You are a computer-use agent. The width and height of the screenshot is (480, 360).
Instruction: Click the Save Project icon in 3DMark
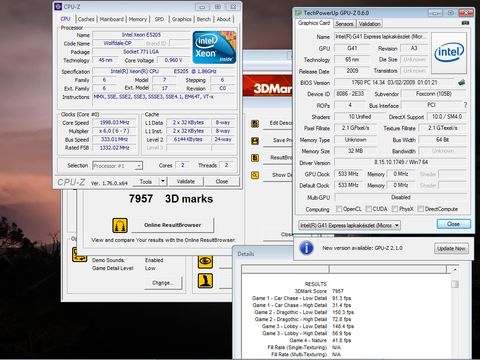(255, 141)
